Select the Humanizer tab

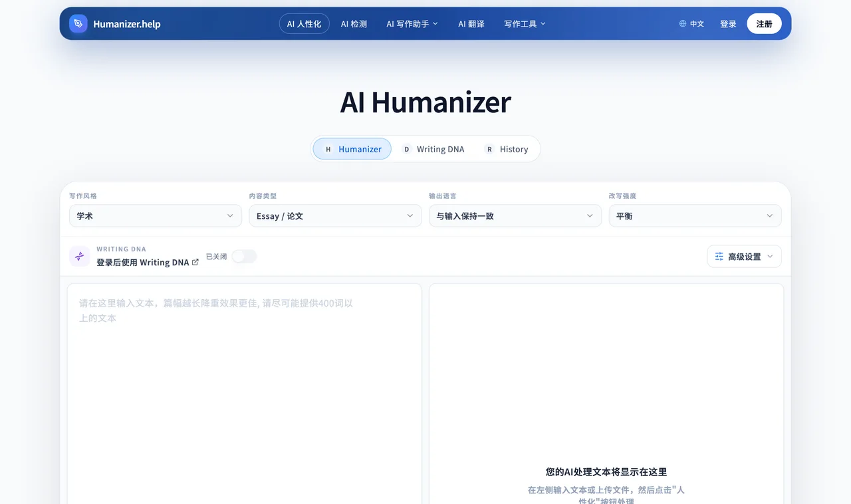pos(352,149)
